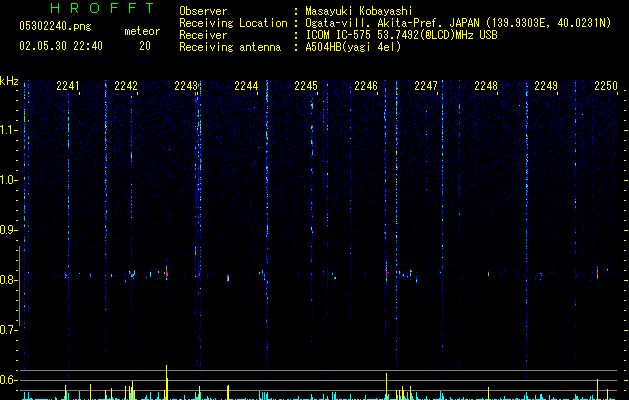
Task: Click the 'Receiving antenna' label
Action: coord(230,47)
